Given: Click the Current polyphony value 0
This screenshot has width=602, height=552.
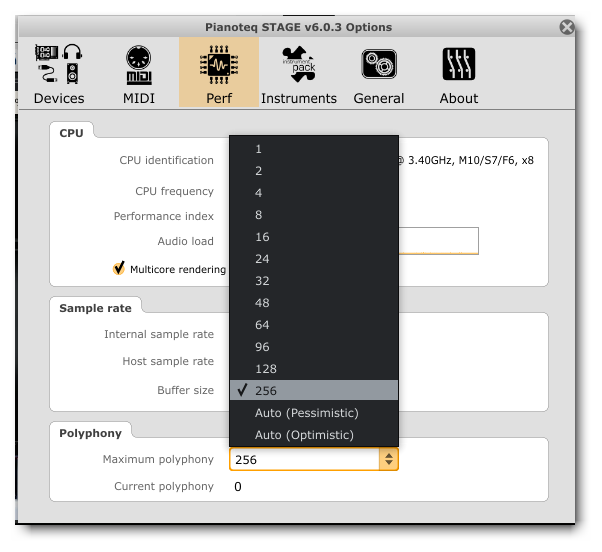Looking at the screenshot, I should 238,487.
